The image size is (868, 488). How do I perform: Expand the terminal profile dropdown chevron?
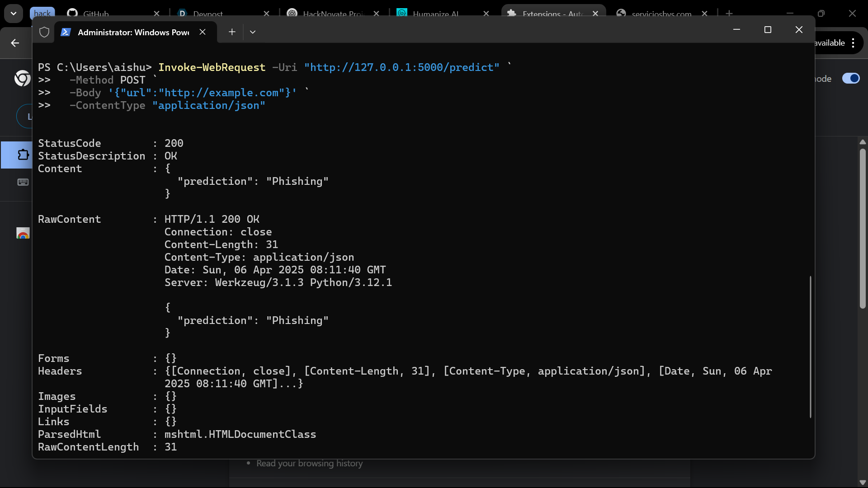(x=253, y=32)
